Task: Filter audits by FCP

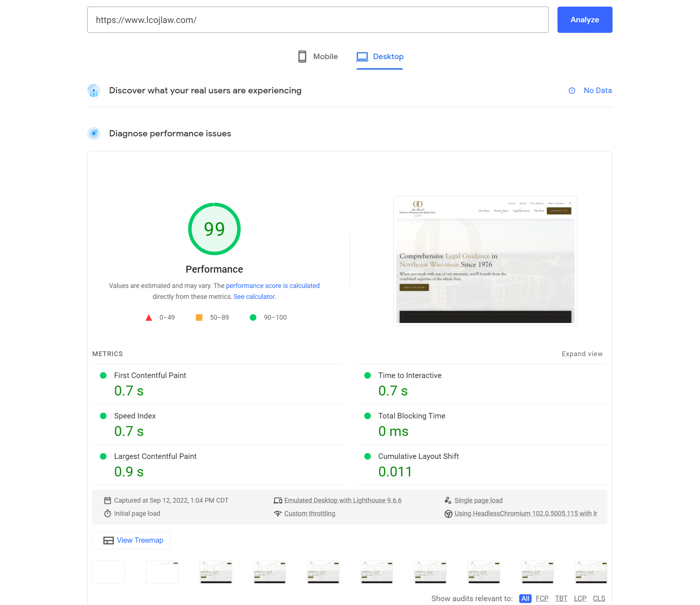Action: click(x=542, y=598)
